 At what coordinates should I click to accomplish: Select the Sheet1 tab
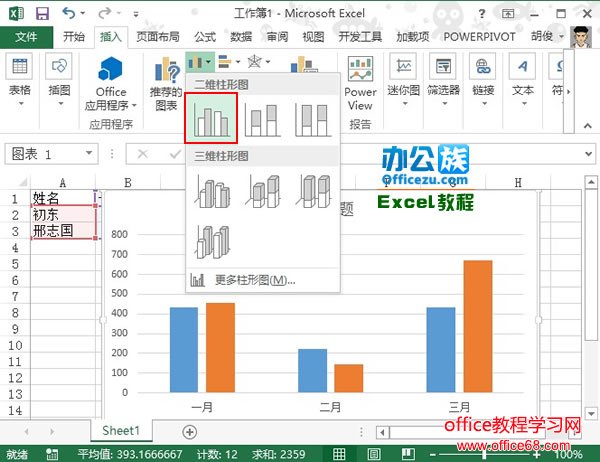tap(121, 431)
